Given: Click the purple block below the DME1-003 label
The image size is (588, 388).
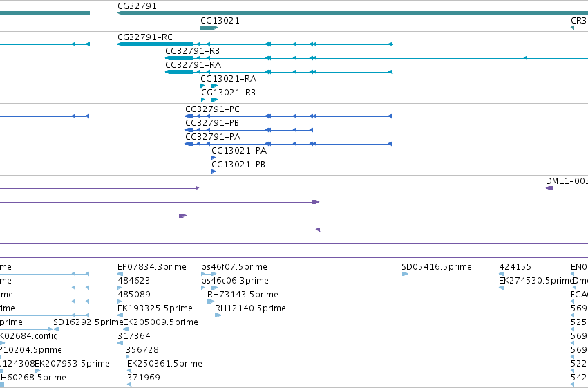Looking at the screenshot, I should [x=549, y=188].
